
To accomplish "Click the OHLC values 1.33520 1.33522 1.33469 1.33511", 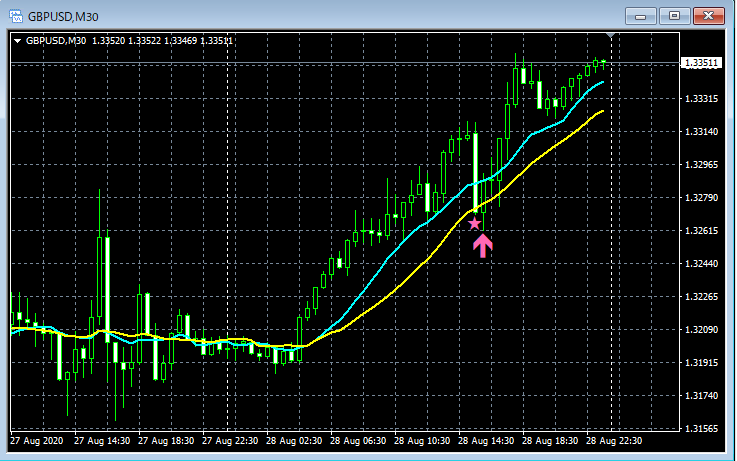I will coord(162,41).
